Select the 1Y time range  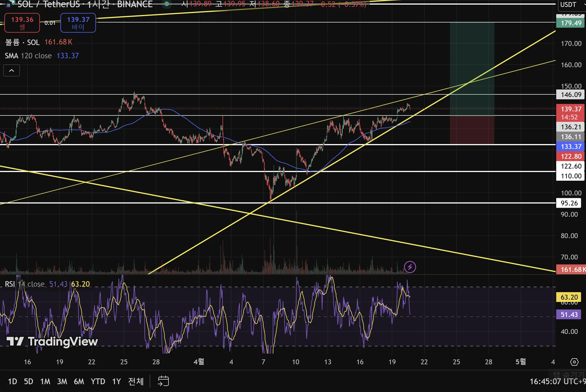[116, 381]
